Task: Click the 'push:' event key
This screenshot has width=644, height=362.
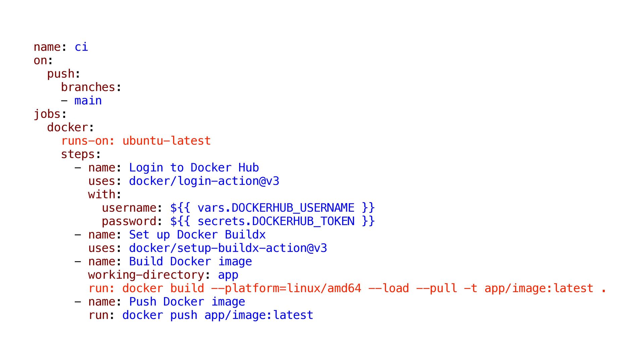Action: (64, 74)
